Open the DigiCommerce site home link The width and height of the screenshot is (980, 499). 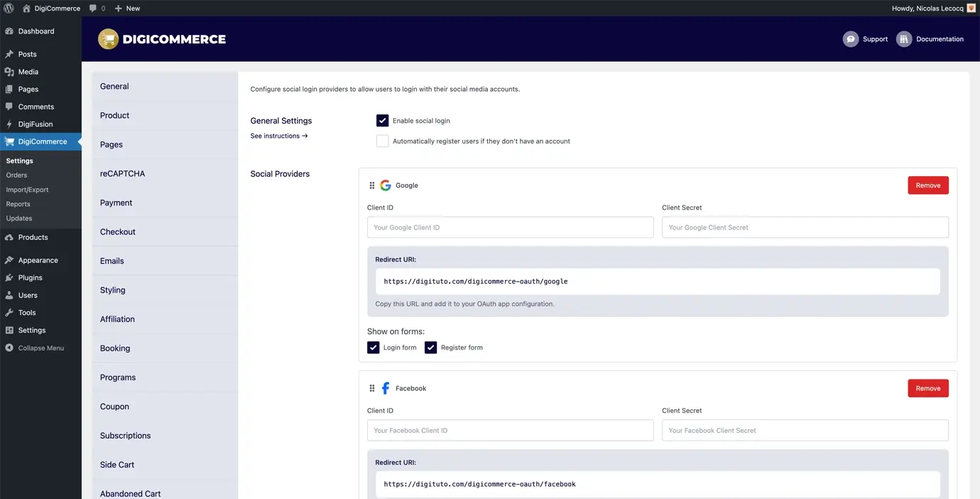(51, 9)
